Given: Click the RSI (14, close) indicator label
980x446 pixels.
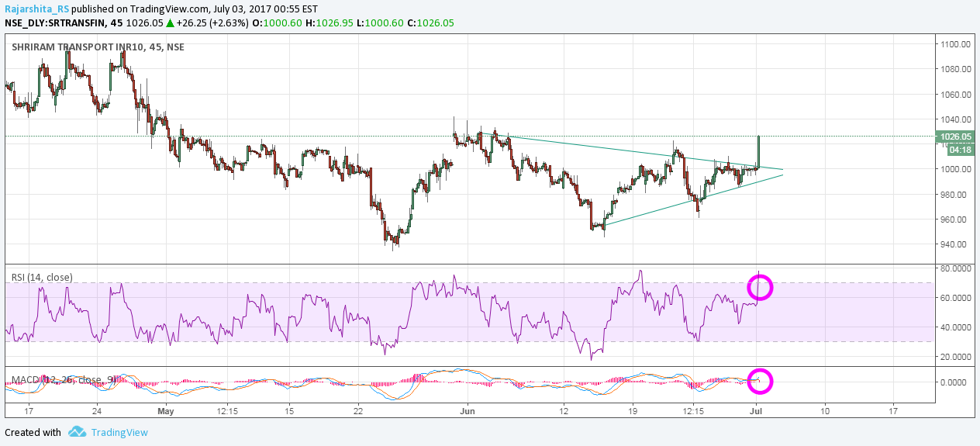Looking at the screenshot, I should tap(42, 277).
